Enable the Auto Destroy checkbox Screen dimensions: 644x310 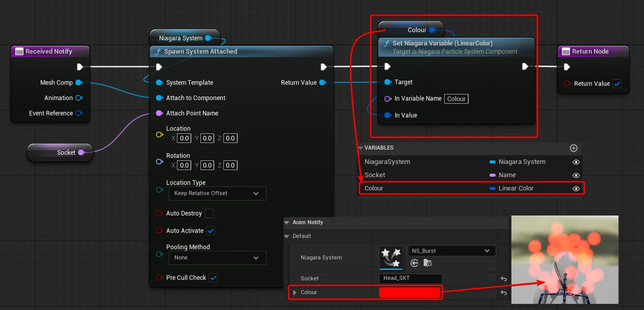point(209,213)
